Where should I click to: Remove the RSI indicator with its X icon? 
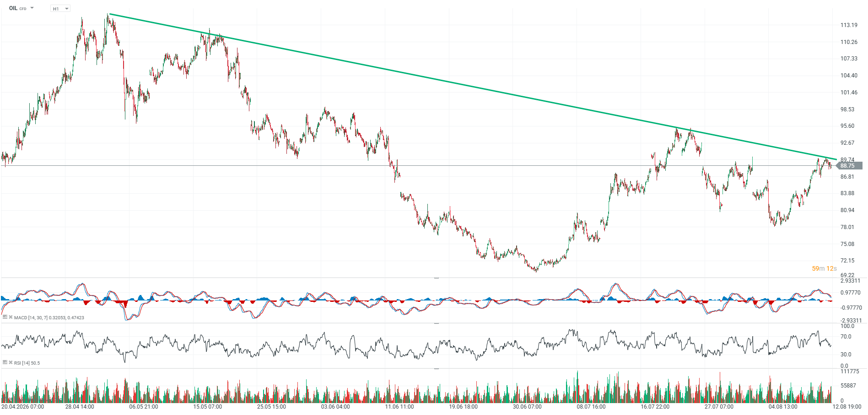point(11,362)
